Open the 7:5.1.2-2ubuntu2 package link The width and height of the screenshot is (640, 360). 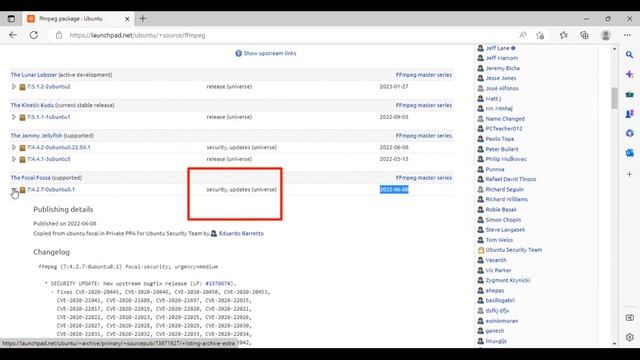point(49,87)
